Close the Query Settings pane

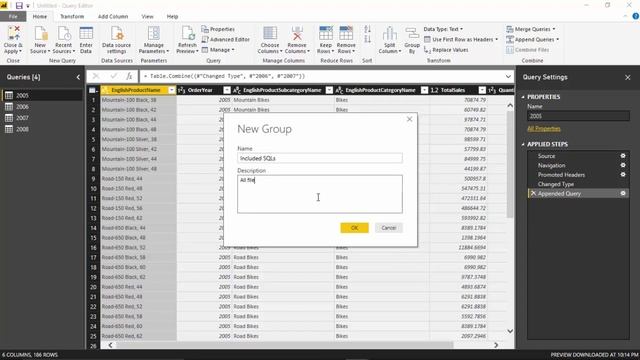[x=627, y=77]
